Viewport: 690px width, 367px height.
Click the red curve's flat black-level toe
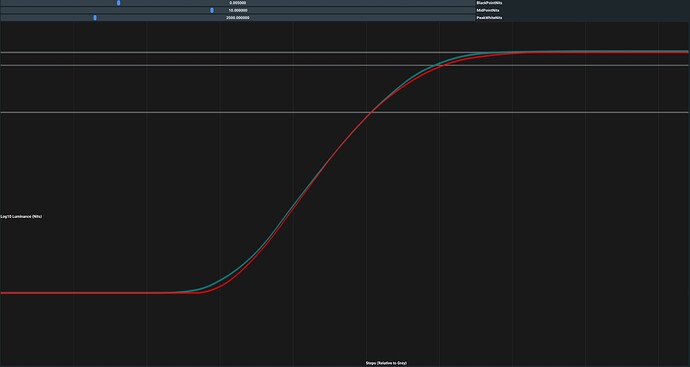coord(88,293)
